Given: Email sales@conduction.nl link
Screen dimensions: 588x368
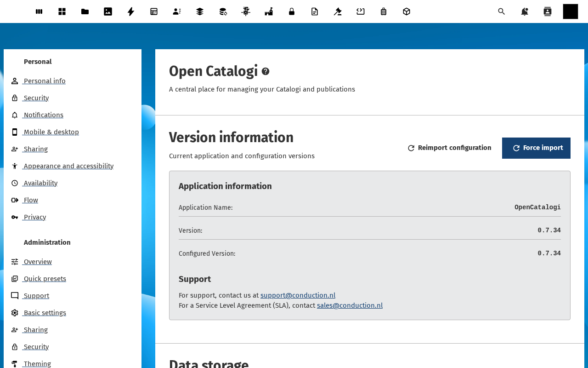Looking at the screenshot, I should coord(350,305).
